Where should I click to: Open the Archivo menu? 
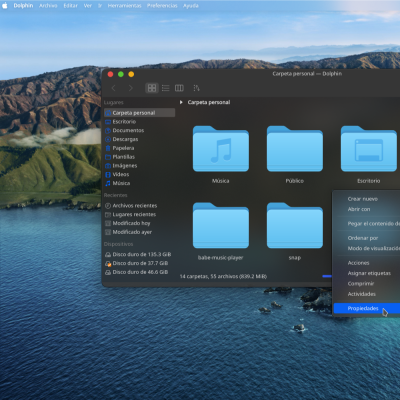point(48,6)
